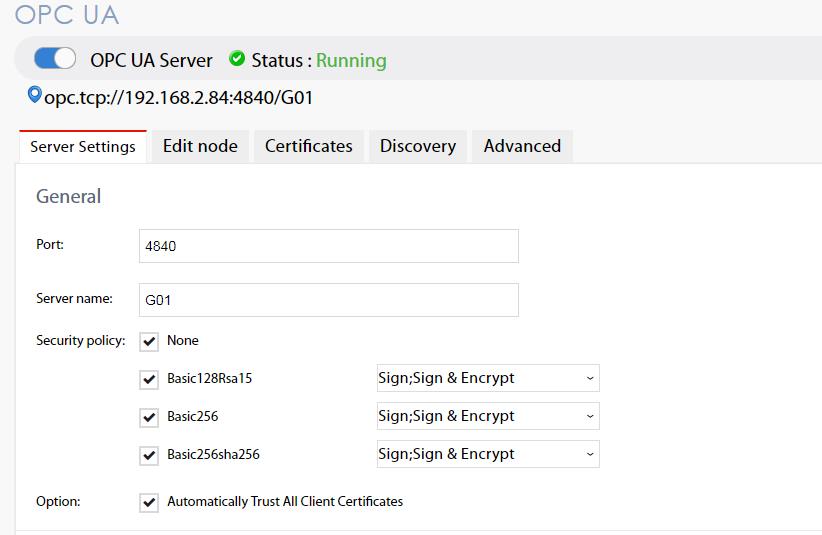Screen dimensions: 822x535
Task: Click the blue location pin icon
Action: click(x=34, y=96)
